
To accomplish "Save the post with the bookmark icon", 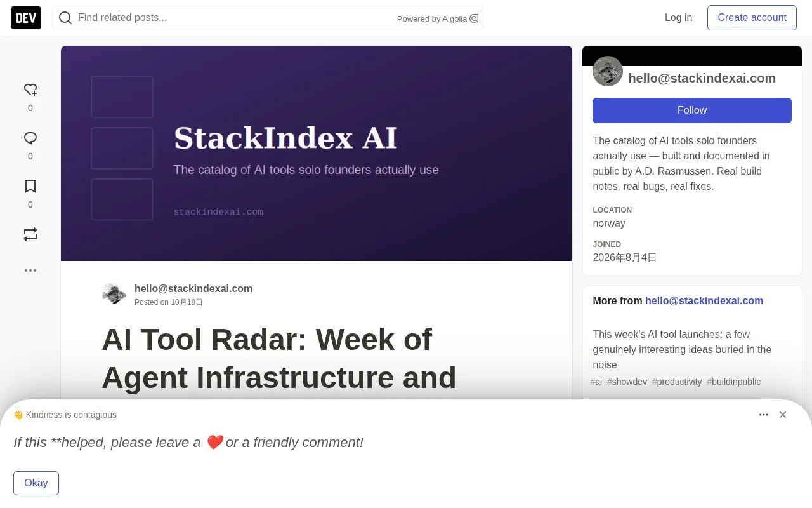I will (x=30, y=187).
